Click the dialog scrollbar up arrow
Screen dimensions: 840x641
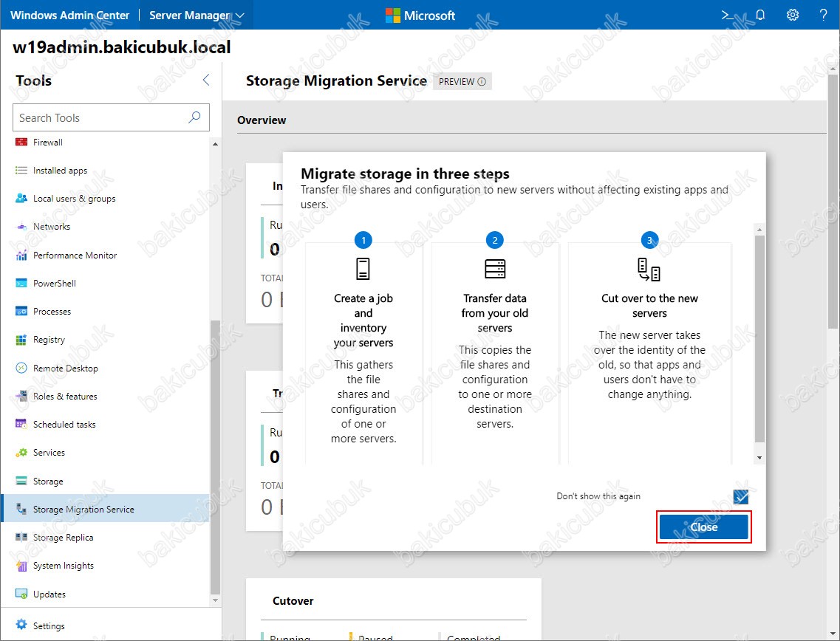[759, 230]
